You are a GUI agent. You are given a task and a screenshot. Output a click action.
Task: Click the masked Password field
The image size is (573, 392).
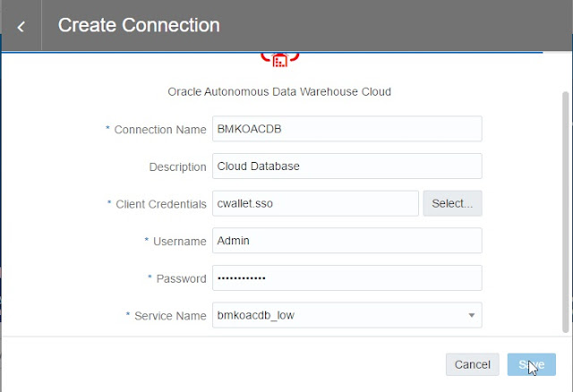346,278
